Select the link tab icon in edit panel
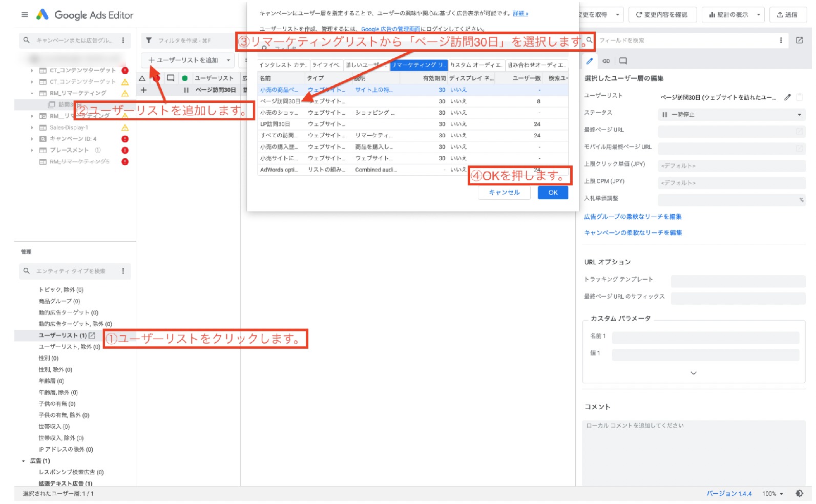The width and height of the screenshot is (816, 504). tap(606, 61)
